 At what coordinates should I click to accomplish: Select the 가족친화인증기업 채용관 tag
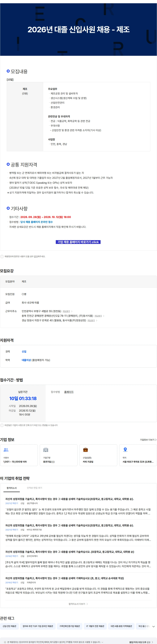pyautogui.click(x=70, y=626)
